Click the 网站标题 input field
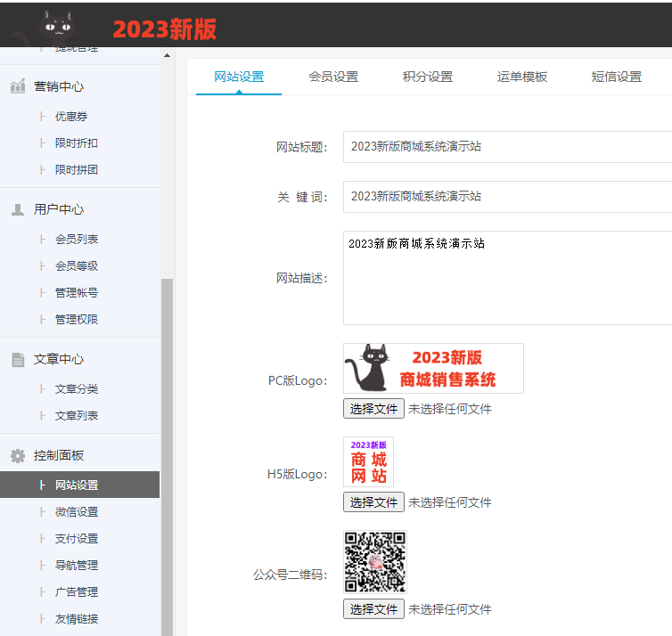Screen dimensions: 672x636 507,147
